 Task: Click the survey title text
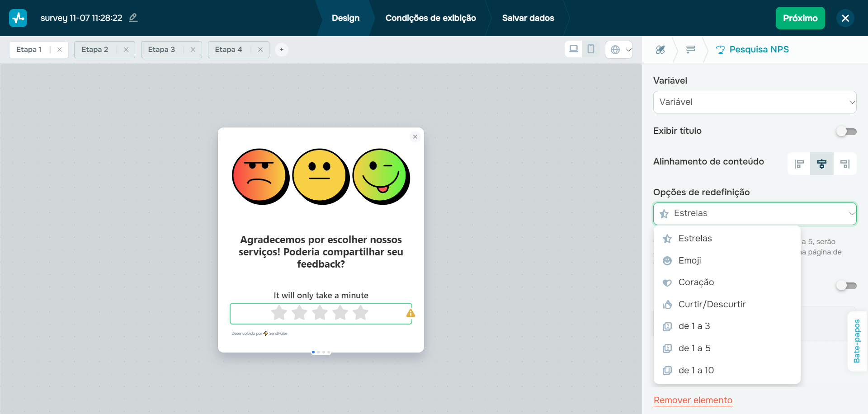[x=81, y=18]
